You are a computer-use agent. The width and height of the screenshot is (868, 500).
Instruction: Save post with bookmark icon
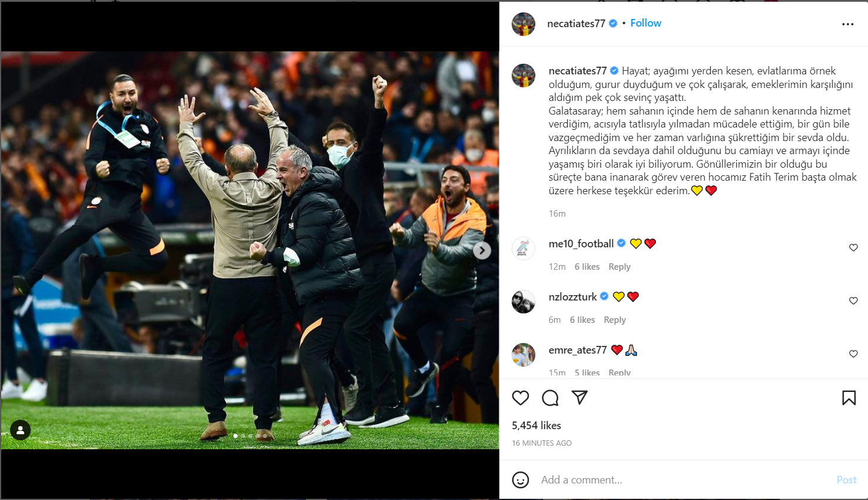(849, 398)
